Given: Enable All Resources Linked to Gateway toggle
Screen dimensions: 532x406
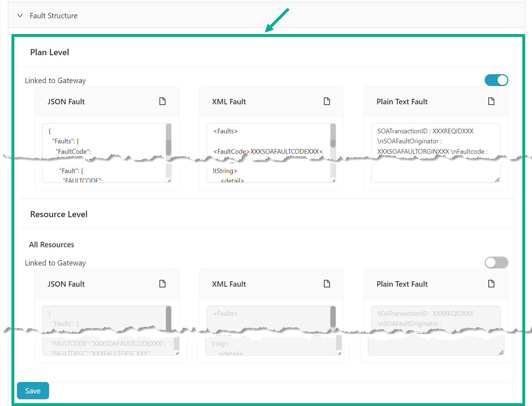Looking at the screenshot, I should point(496,263).
